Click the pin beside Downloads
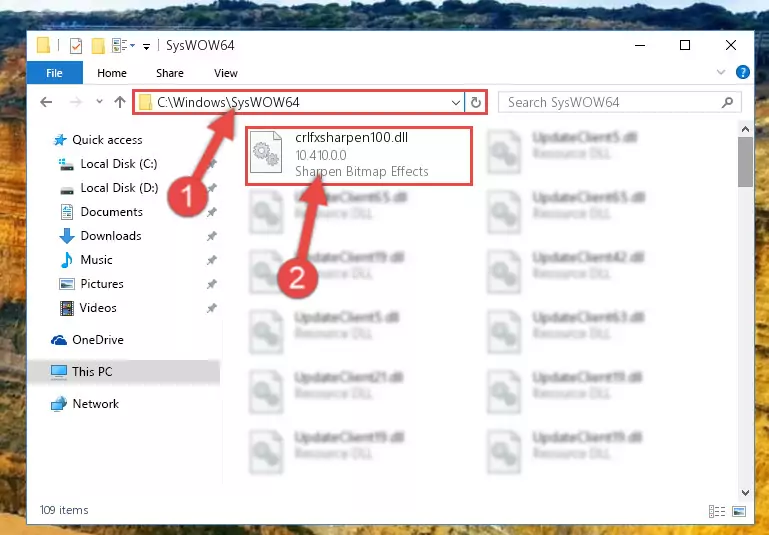Image resolution: width=769 pixels, height=535 pixels. point(211,236)
